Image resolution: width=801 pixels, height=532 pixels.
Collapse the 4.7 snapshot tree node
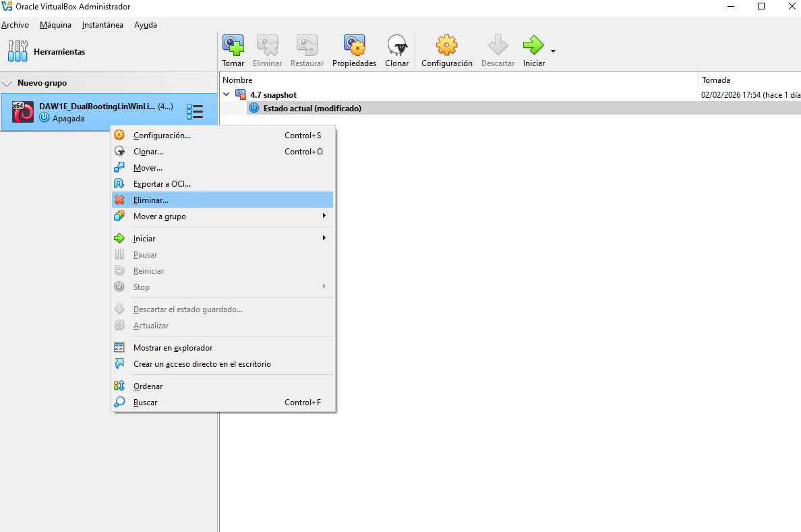[227, 94]
